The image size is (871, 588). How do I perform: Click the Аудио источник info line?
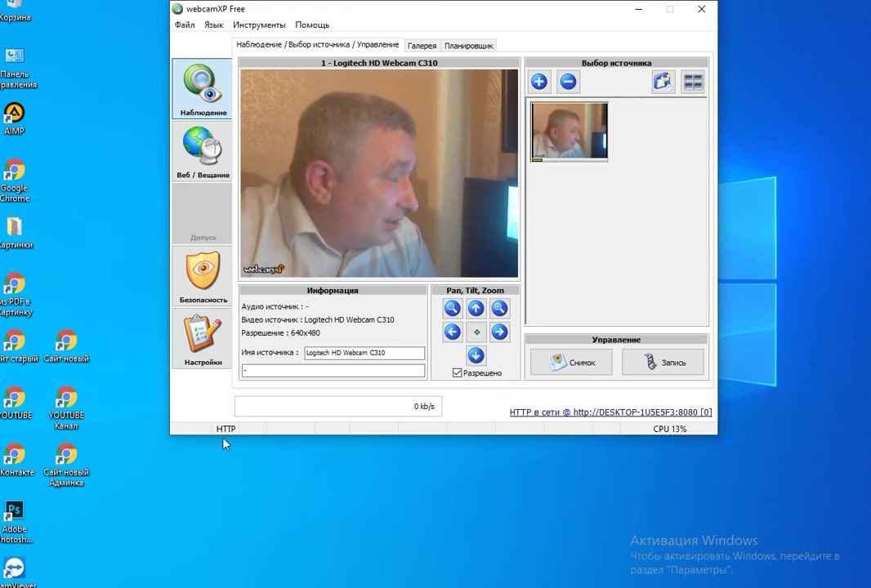click(275, 306)
